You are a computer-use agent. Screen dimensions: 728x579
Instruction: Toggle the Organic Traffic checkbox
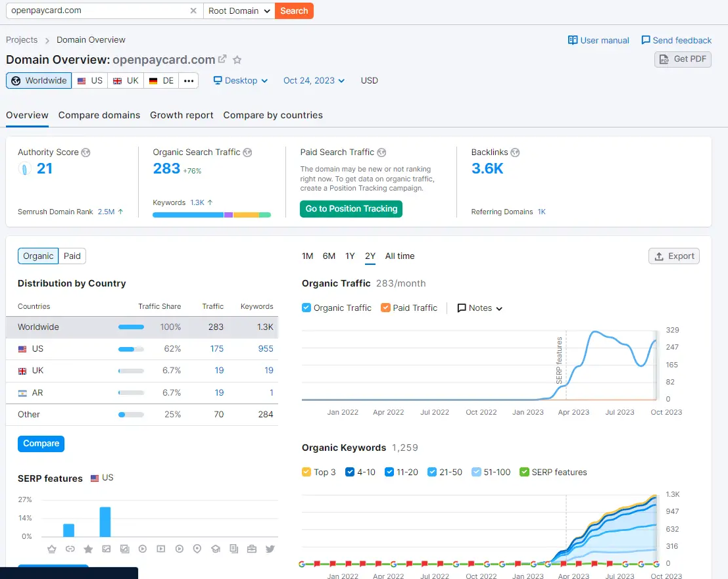pyautogui.click(x=306, y=308)
